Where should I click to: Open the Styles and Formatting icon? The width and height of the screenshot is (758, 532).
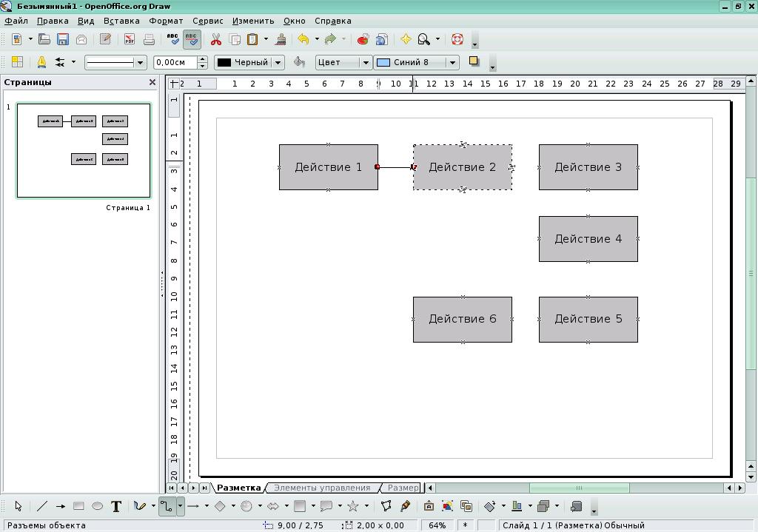(18, 62)
